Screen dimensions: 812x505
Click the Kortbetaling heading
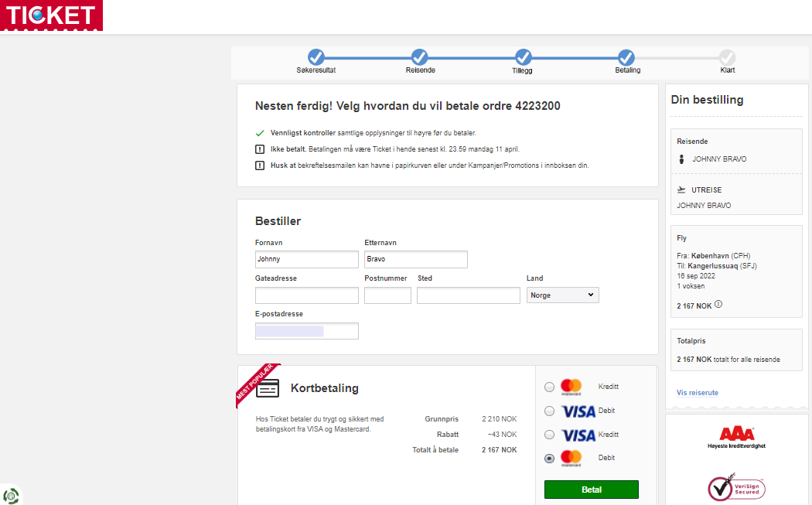(x=325, y=388)
